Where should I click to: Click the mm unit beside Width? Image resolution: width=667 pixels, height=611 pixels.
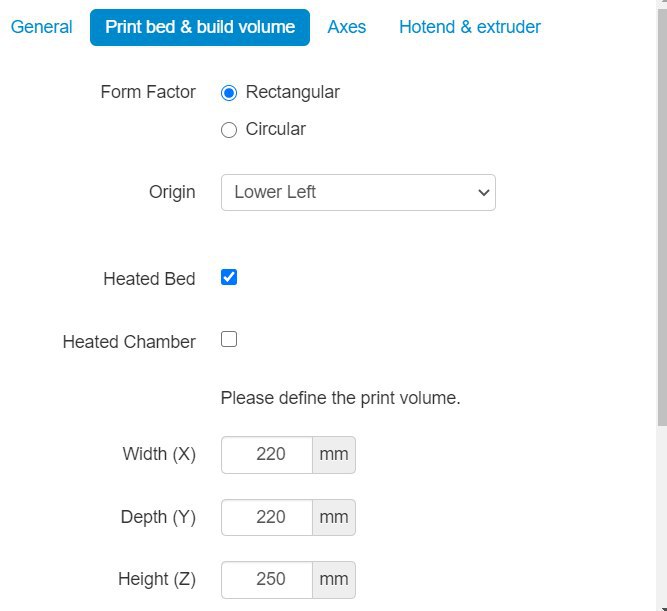[x=334, y=454]
